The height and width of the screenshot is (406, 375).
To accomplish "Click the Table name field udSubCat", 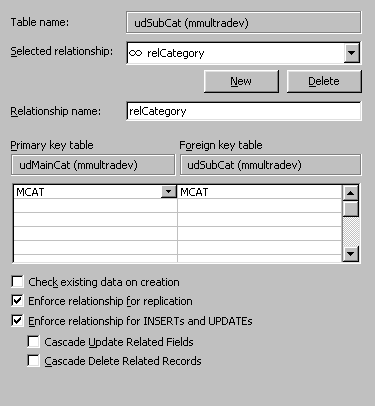I will point(244,23).
